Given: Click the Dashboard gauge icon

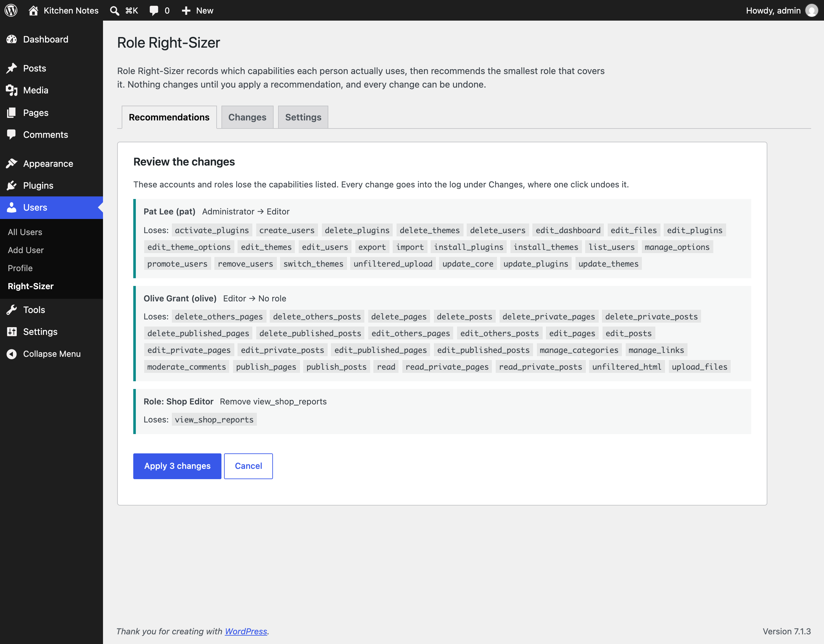Looking at the screenshot, I should (12, 39).
